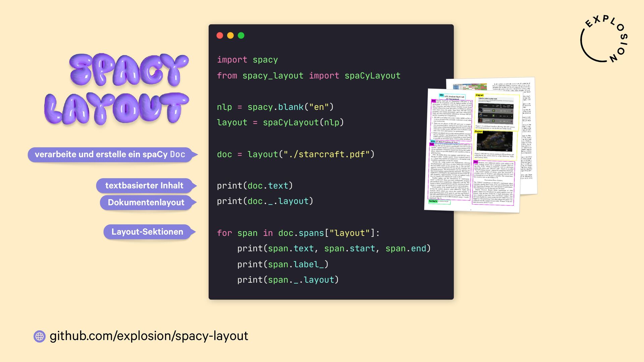Select the 'Dokumentenlayout' label bubble
The image size is (644, 362).
[146, 202]
